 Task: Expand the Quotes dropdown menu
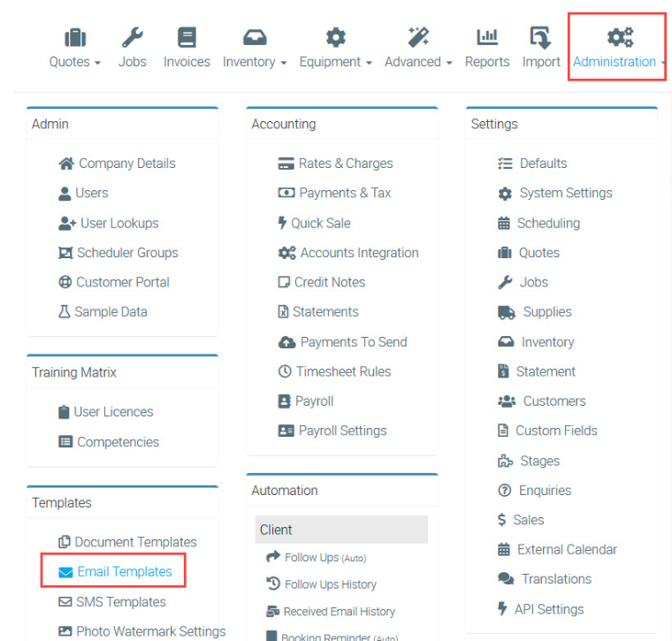[74, 62]
